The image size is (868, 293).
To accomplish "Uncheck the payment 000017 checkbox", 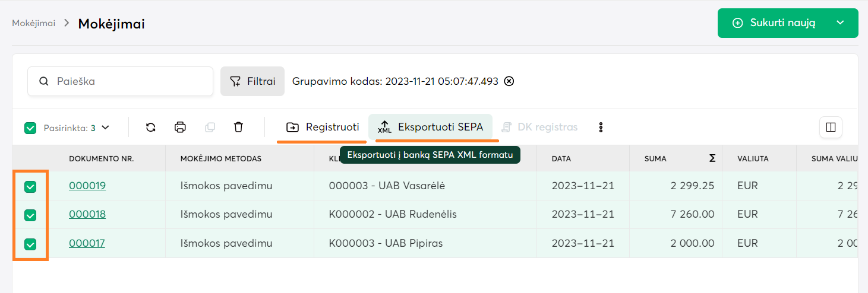I will coord(30,244).
